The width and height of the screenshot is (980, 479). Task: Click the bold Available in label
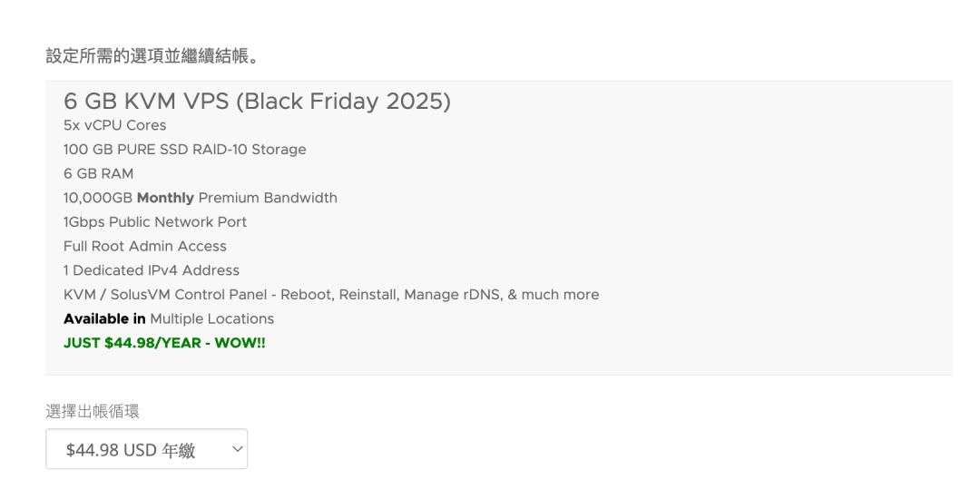click(x=104, y=318)
